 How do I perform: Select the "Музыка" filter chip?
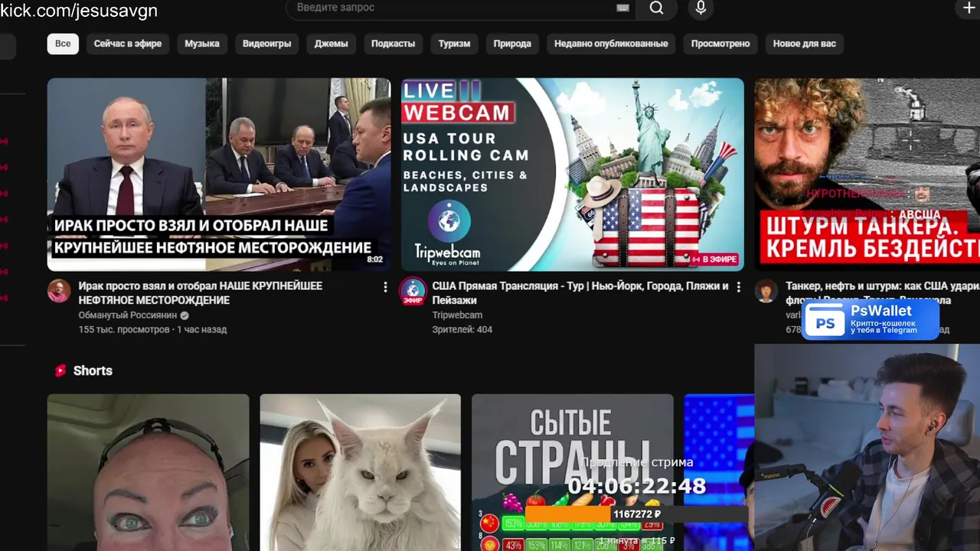[x=202, y=44]
